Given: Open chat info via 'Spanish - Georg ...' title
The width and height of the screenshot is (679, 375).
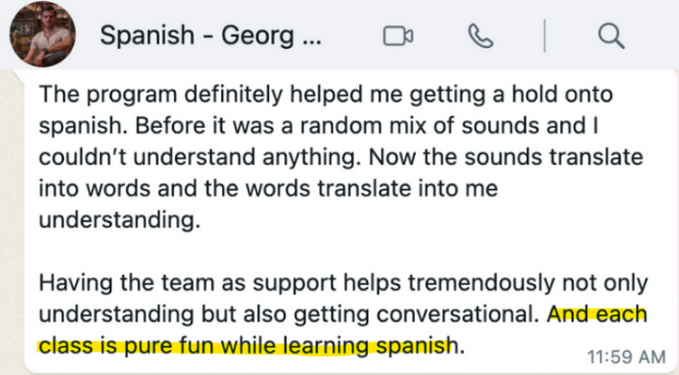Looking at the screenshot, I should (211, 35).
